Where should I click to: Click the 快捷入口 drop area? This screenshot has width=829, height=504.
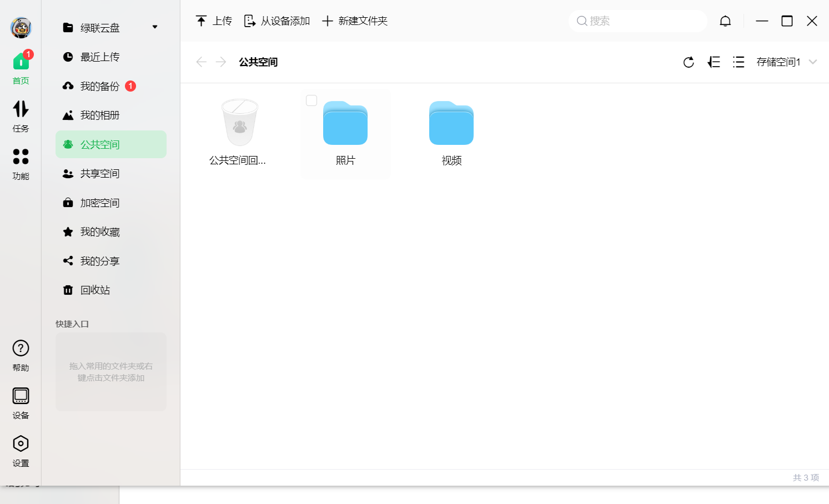111,372
